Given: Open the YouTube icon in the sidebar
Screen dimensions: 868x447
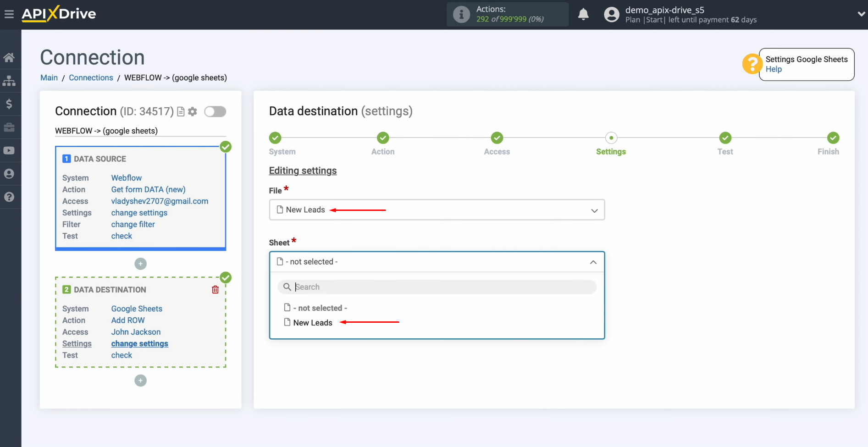Looking at the screenshot, I should pos(10,150).
